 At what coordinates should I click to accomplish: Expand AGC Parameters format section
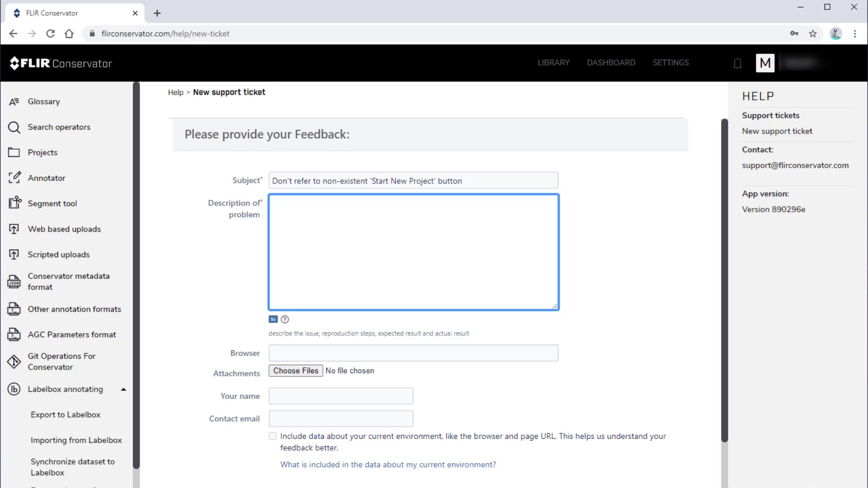click(71, 334)
